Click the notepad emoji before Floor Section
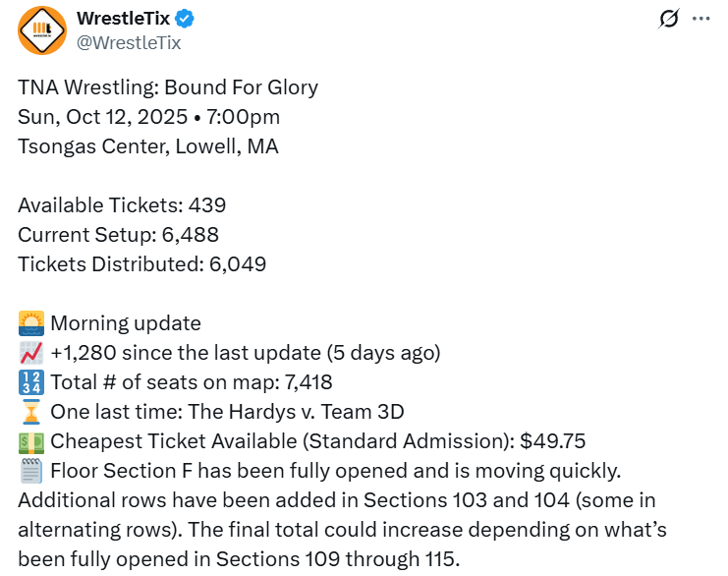The image size is (728, 576). [30, 470]
